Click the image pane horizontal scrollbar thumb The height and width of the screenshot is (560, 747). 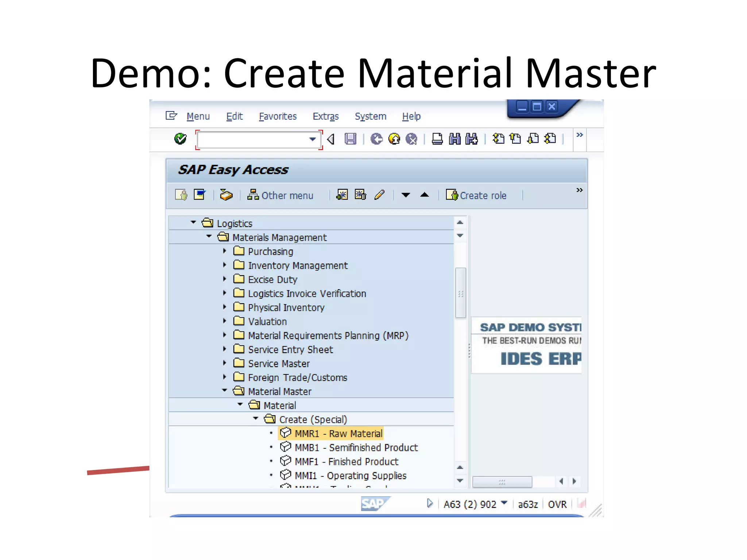coord(502,482)
